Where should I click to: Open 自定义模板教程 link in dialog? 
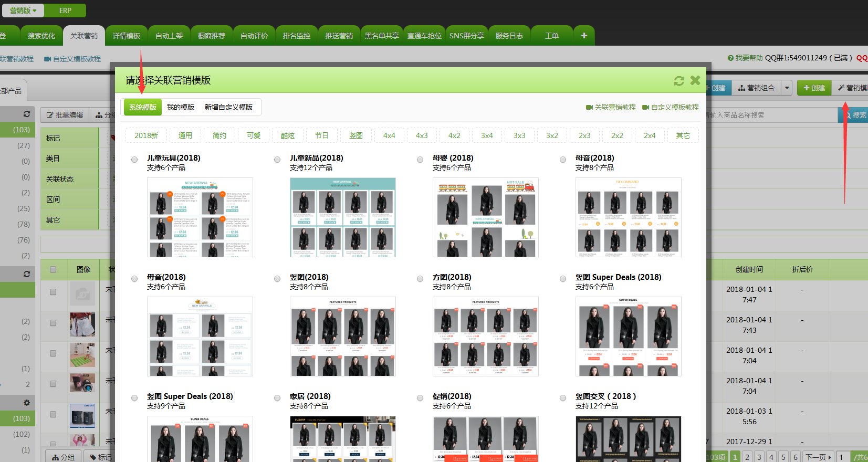point(671,107)
